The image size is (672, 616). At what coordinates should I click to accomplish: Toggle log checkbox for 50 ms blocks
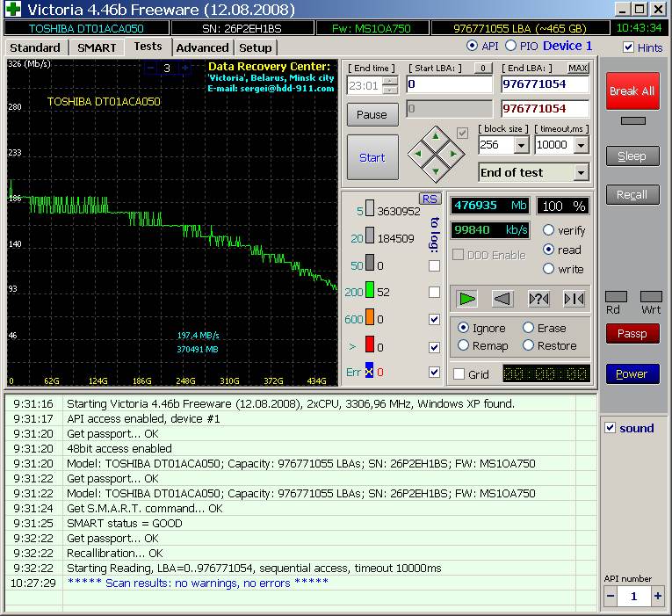coord(434,265)
